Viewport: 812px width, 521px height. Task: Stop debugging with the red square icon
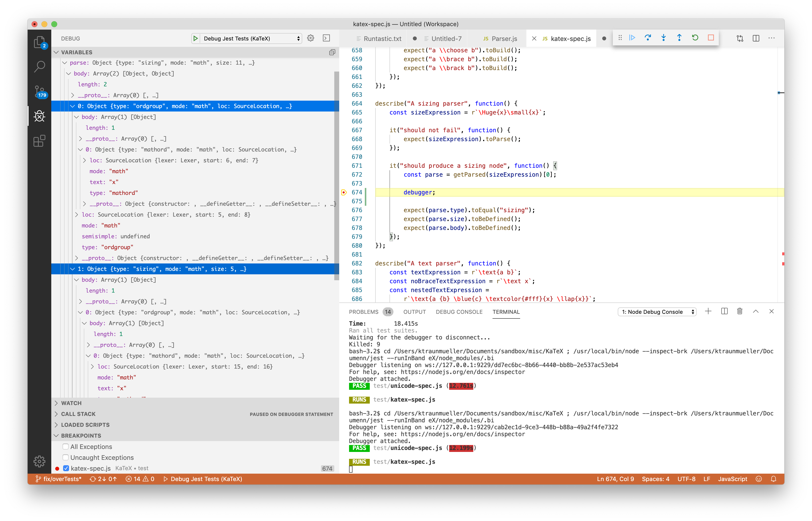tap(711, 38)
